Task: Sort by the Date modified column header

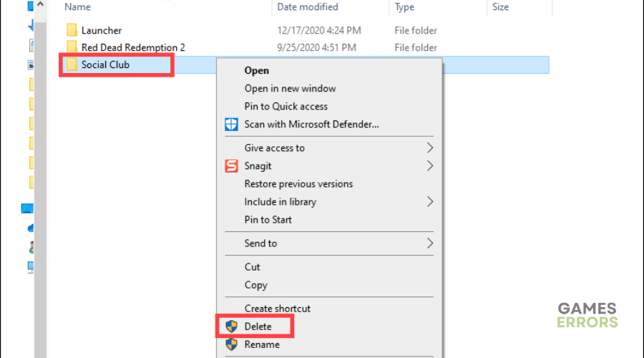Action: (308, 7)
